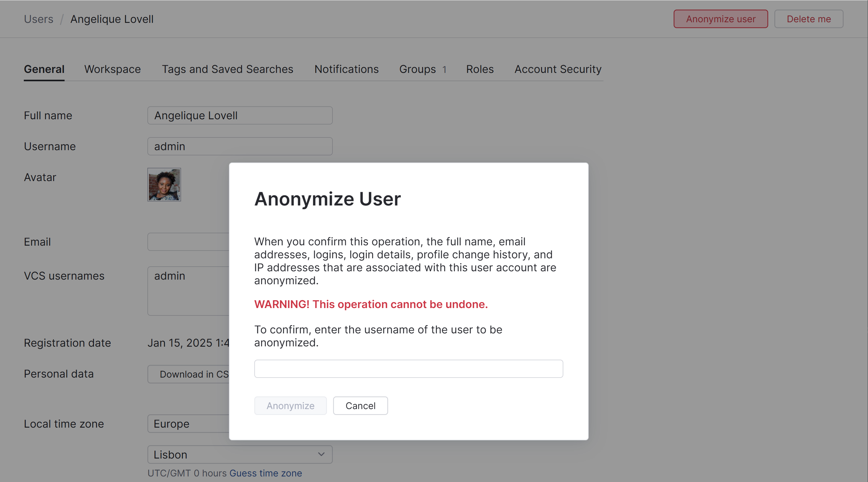Navigate back via the Users breadcrumb

coord(38,19)
